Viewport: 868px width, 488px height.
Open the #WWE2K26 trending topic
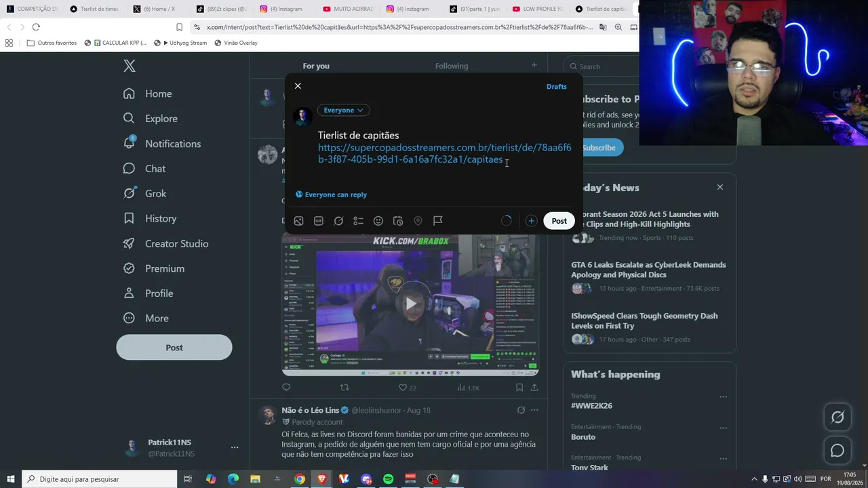click(x=591, y=406)
